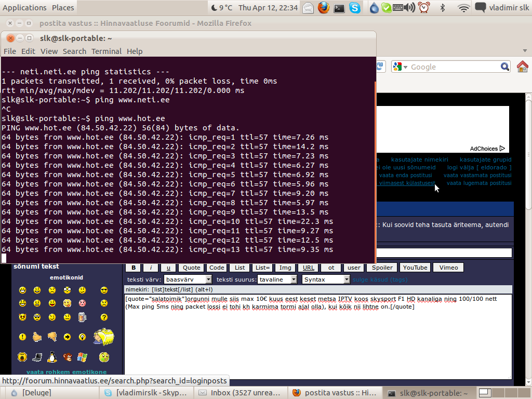The image size is (532, 399).
Task: Open the Firefox tab list arrow
Action: (x=525, y=50)
